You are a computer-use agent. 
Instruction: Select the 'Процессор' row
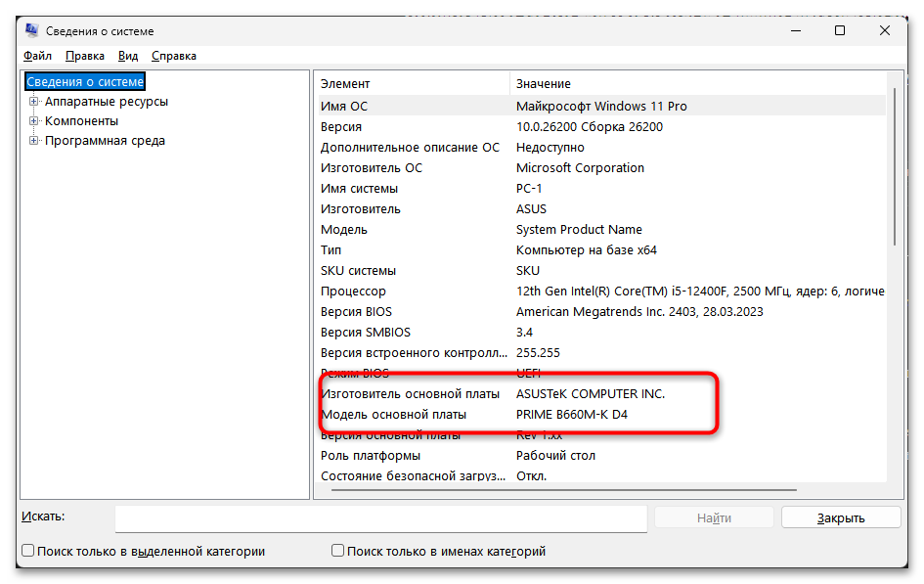(601, 292)
